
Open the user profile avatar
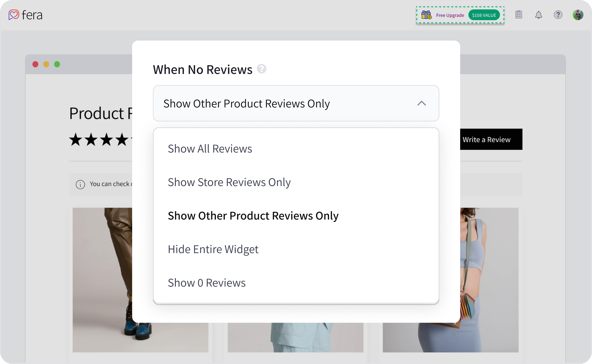click(578, 15)
